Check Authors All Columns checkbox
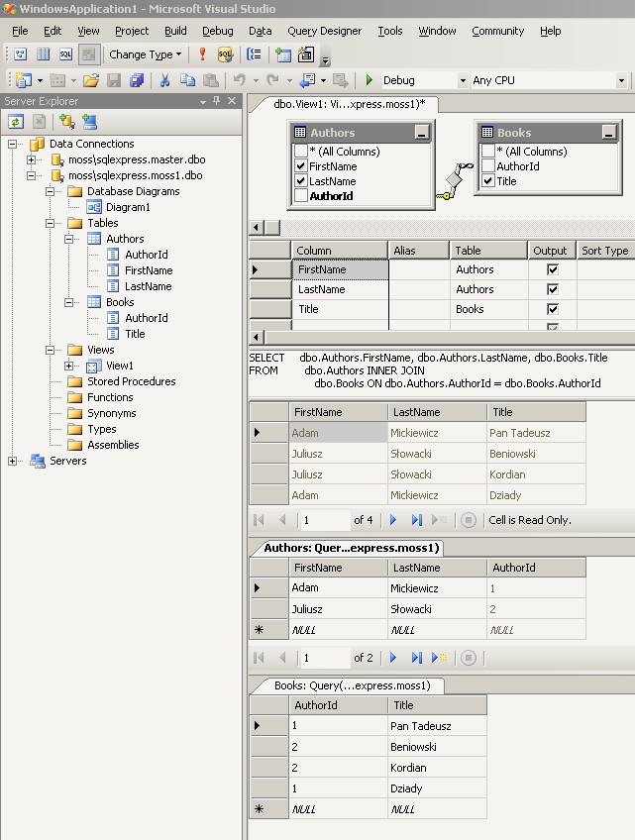This screenshot has width=635, height=840. [x=301, y=152]
